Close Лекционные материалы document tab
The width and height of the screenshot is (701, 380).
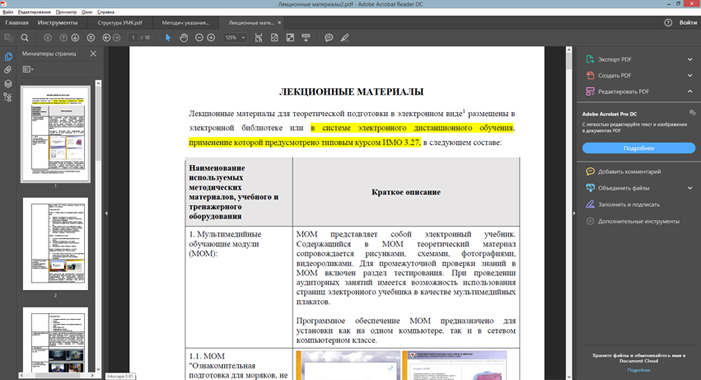point(279,22)
